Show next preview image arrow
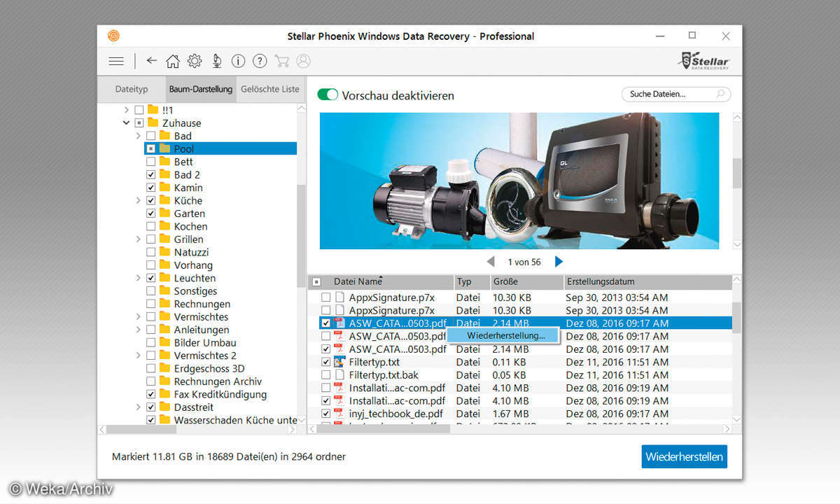Image resolution: width=840 pixels, height=504 pixels. click(x=559, y=262)
